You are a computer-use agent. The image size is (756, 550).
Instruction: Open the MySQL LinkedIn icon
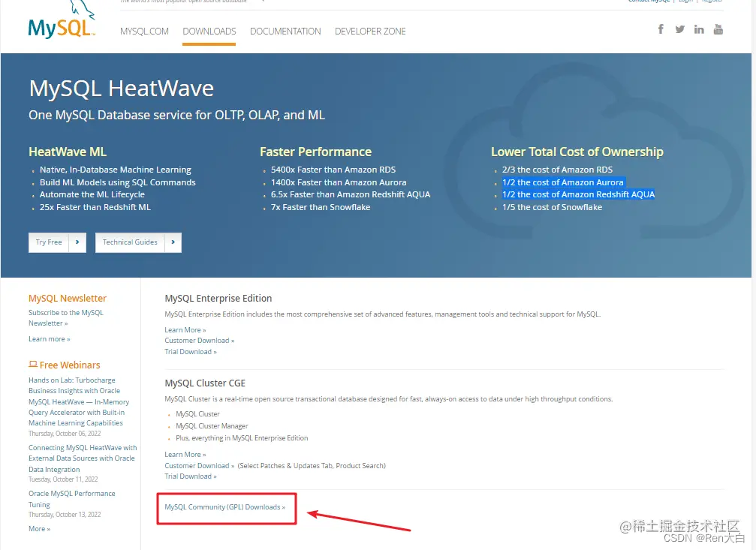point(699,29)
